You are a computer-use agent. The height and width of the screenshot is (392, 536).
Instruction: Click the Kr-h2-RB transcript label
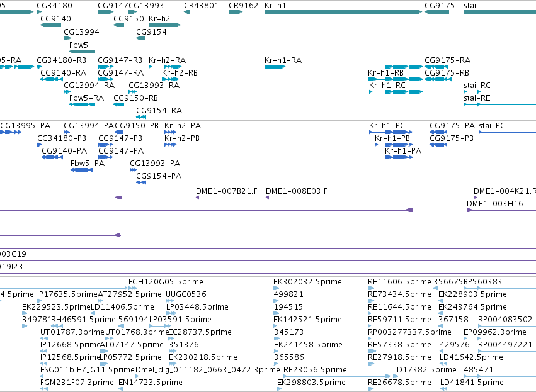point(180,73)
